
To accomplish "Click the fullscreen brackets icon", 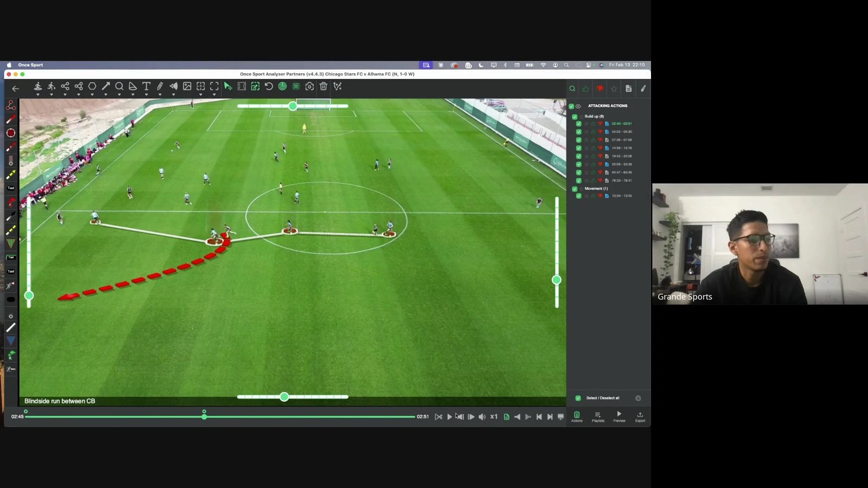I will click(214, 86).
